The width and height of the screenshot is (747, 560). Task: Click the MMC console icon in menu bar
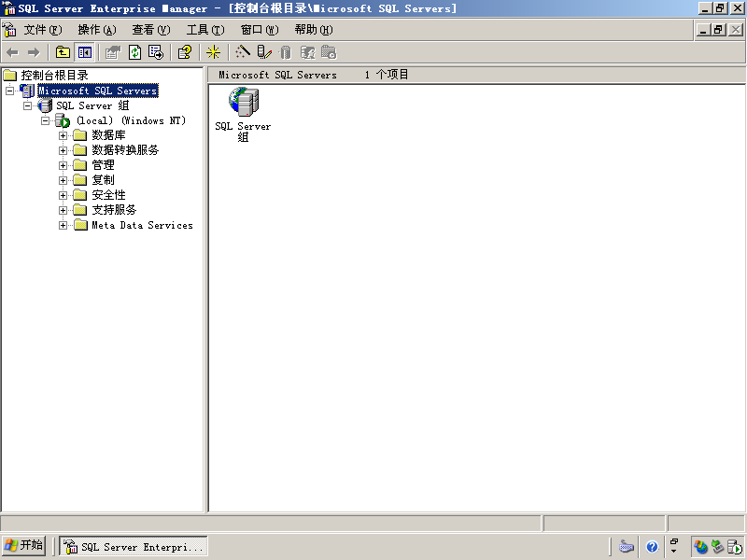click(9, 30)
